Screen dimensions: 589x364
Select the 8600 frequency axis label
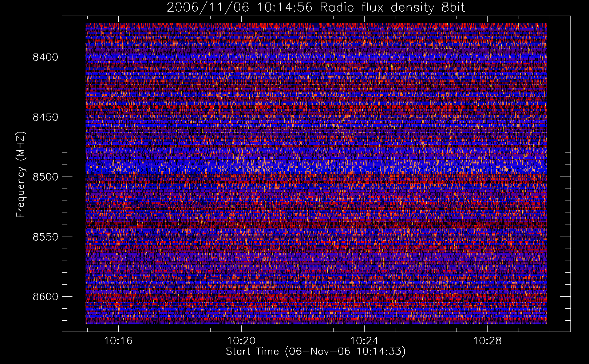tap(46, 297)
